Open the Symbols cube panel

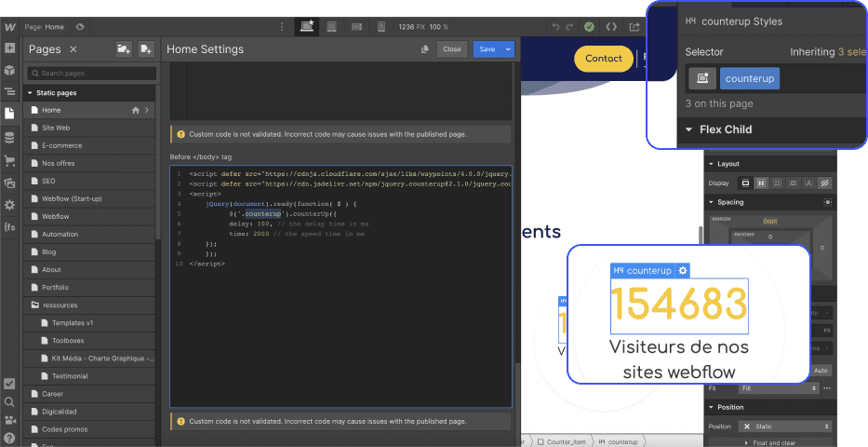coord(10,71)
